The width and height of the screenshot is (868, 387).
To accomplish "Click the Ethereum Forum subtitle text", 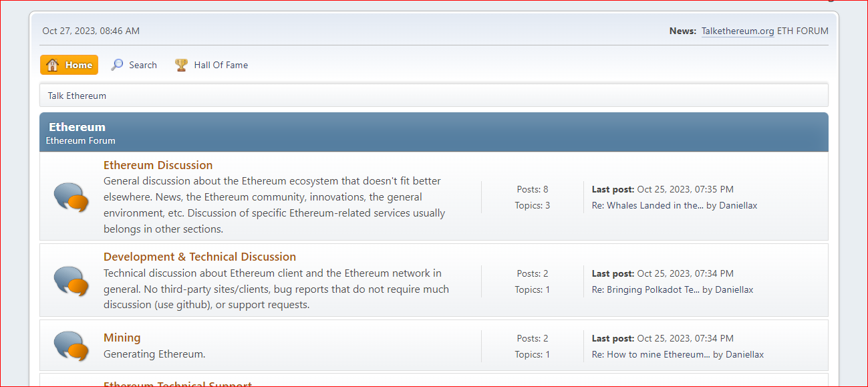I will [x=80, y=141].
